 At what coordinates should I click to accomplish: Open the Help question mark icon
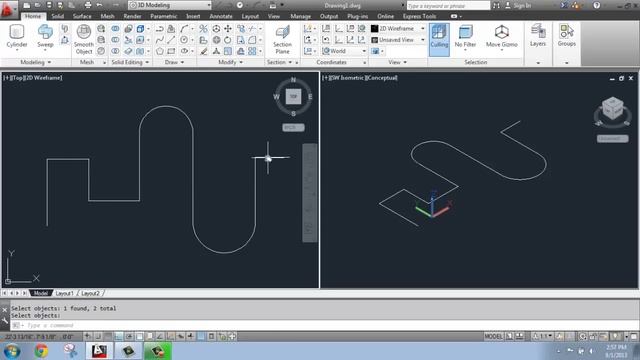[596, 5]
